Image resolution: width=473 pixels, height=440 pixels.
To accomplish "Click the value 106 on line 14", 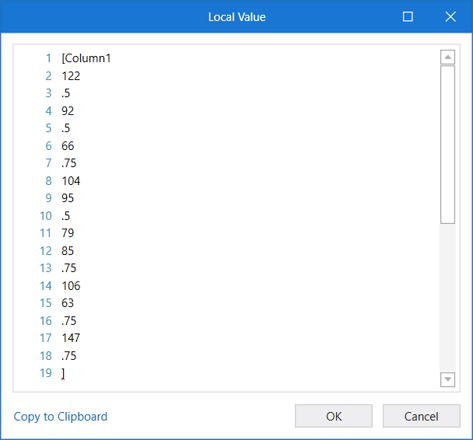I will pyautogui.click(x=71, y=286).
